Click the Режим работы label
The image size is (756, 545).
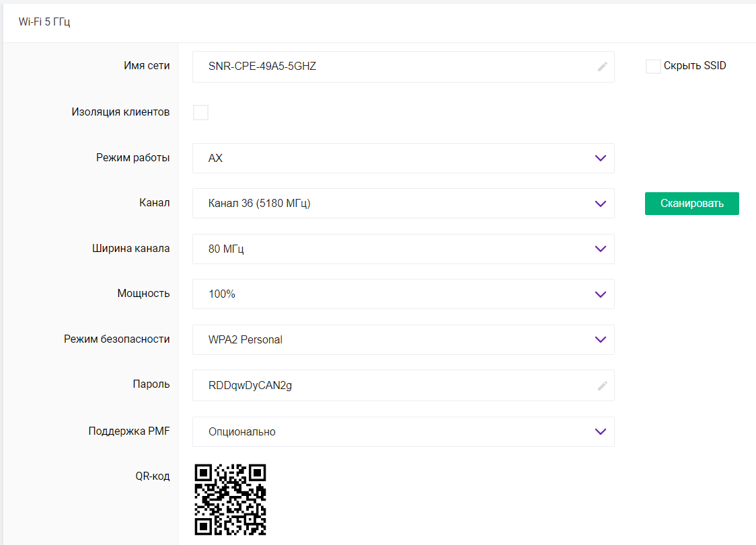133,157
